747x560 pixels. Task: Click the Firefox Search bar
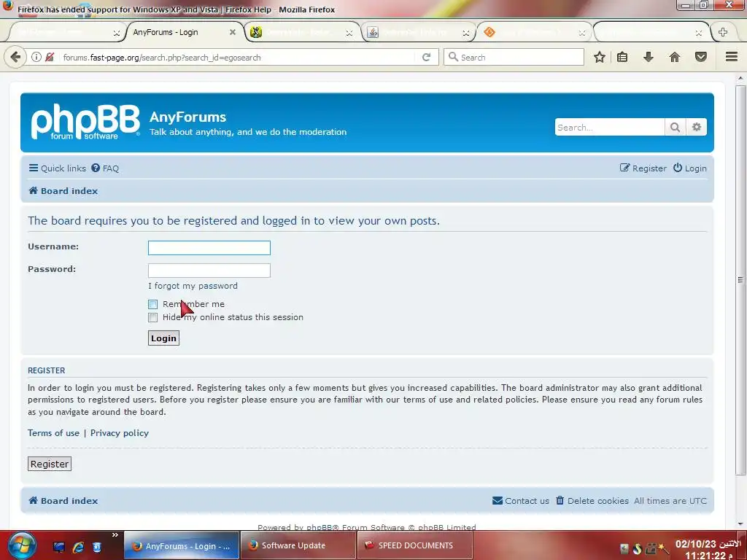click(514, 57)
